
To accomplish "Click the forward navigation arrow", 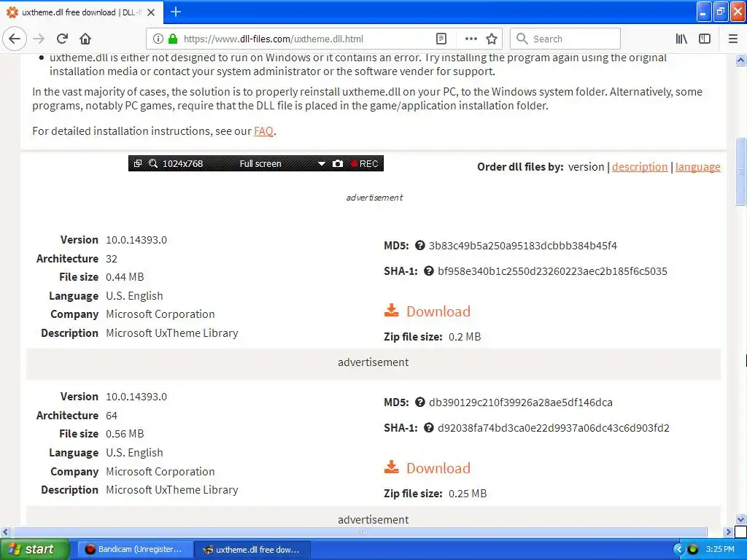I will 39,39.
